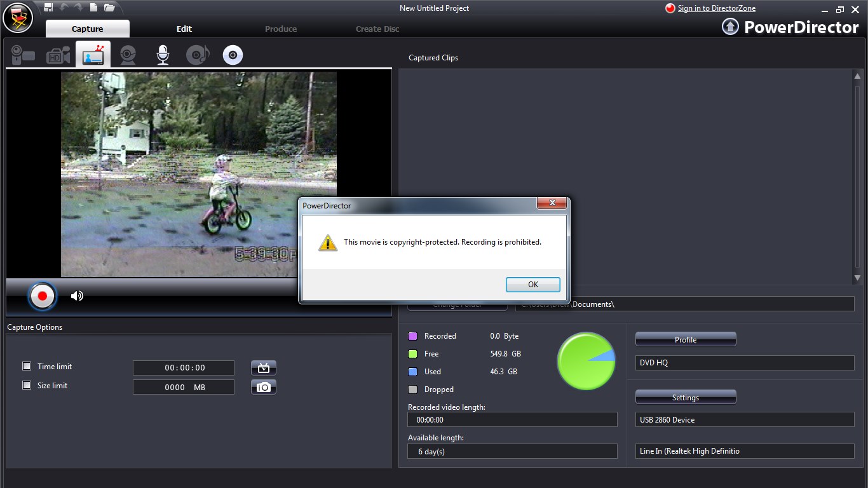Click the Line In Realtek audio field
This screenshot has height=488, width=868.
745,451
